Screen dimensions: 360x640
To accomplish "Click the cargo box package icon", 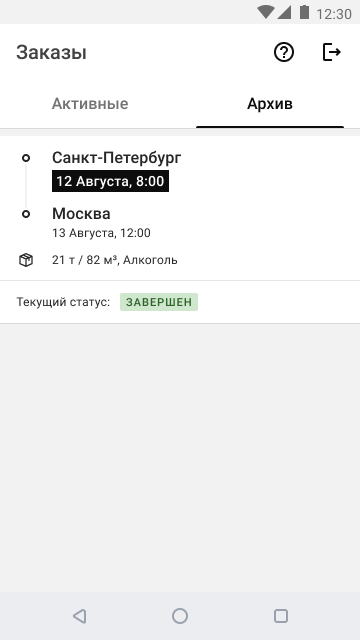I will click(x=26, y=260).
